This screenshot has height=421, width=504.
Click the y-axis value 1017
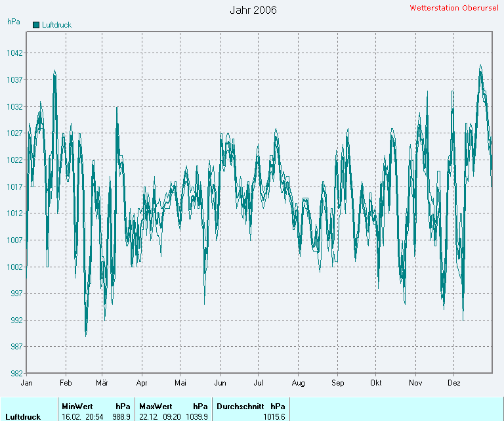click(x=15, y=187)
